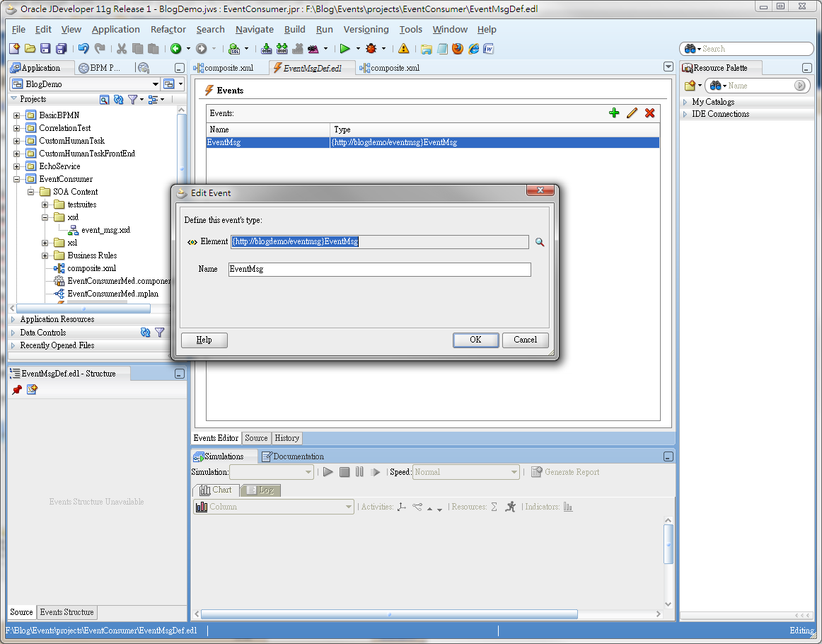Switch to the Source editor tab
The width and height of the screenshot is (822, 644).
tap(256, 438)
